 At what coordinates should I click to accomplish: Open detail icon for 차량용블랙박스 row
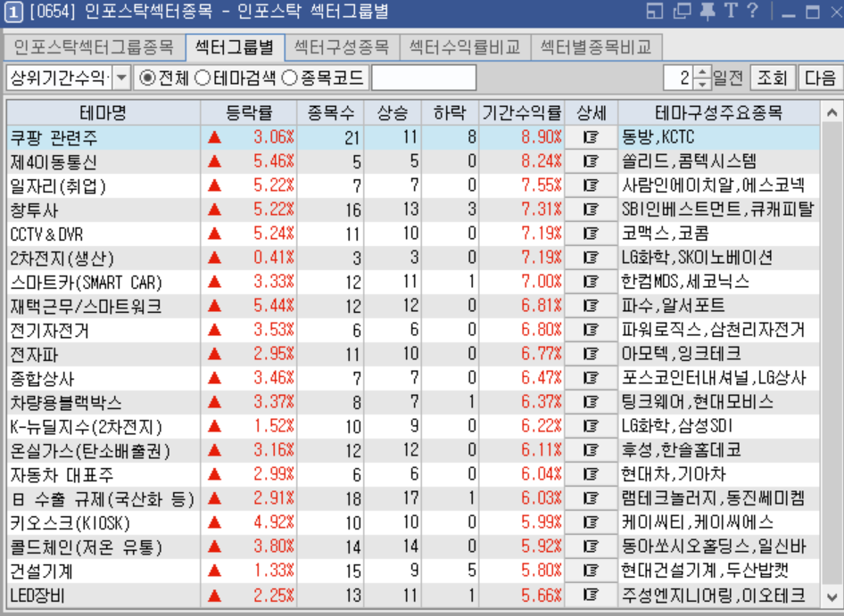[591, 402]
